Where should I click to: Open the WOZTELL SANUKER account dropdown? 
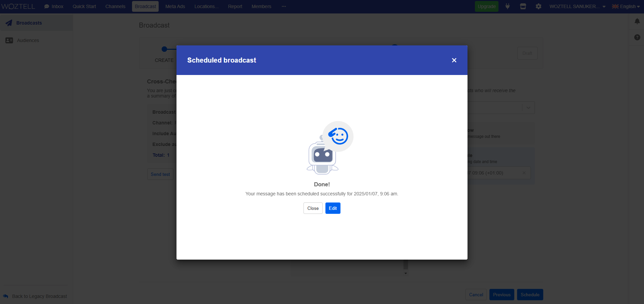coord(577,6)
